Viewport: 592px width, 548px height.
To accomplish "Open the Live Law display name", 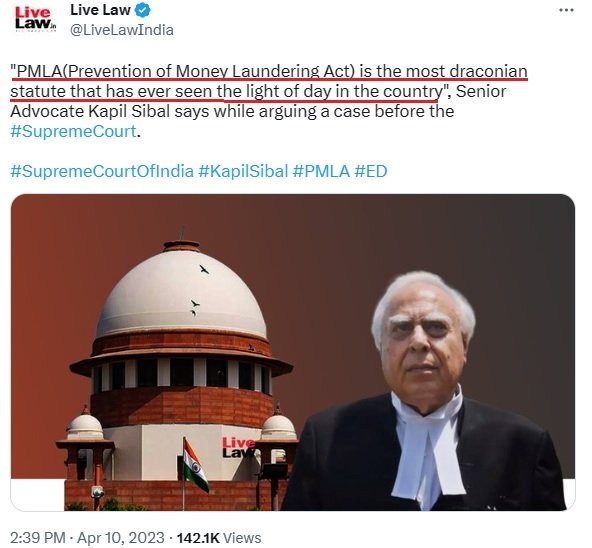I will click(x=100, y=11).
